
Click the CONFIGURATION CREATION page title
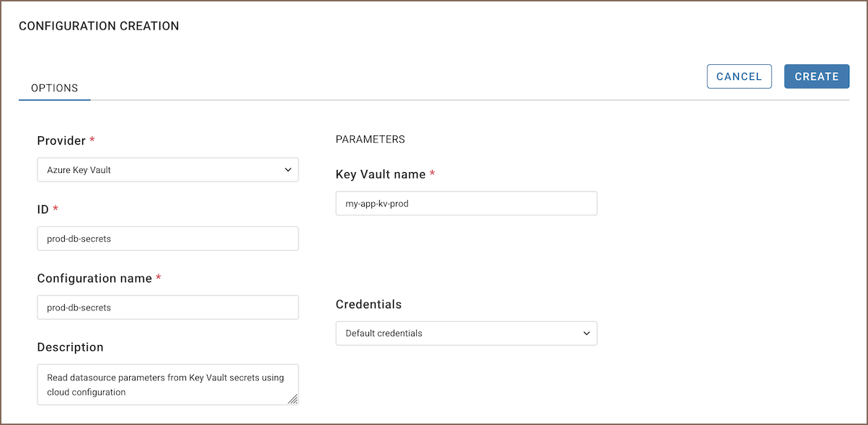tap(99, 26)
